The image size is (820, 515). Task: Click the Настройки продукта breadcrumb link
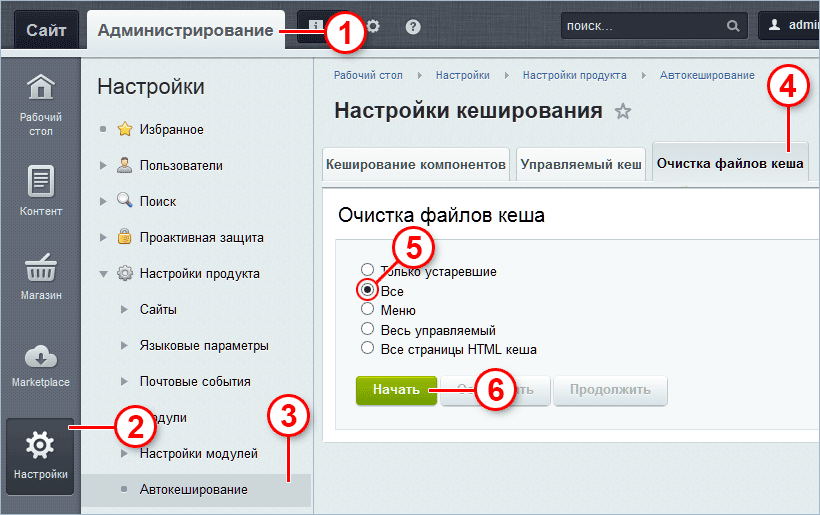tap(574, 75)
